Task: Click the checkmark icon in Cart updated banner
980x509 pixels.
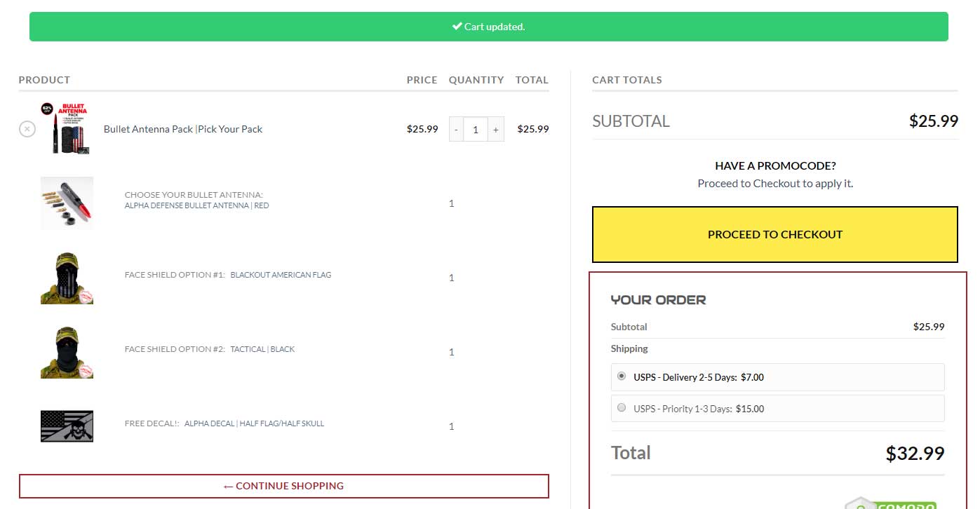Action: 457,27
